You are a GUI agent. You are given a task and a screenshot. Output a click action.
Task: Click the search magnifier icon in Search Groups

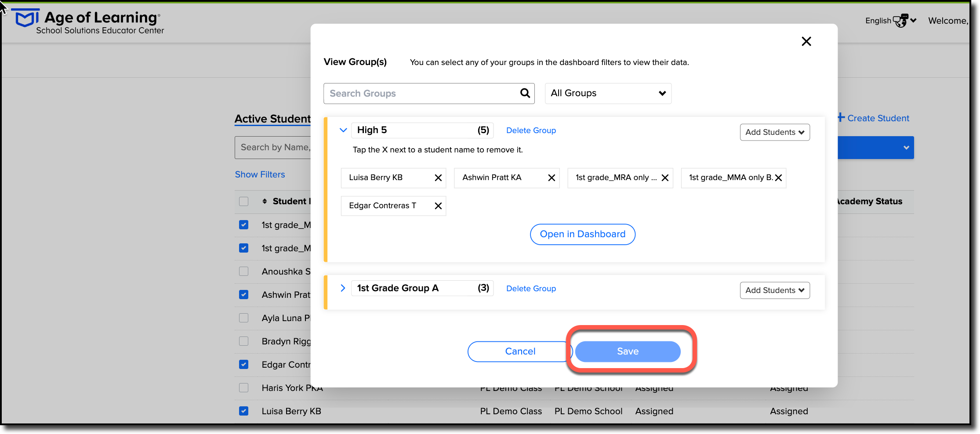(x=525, y=93)
